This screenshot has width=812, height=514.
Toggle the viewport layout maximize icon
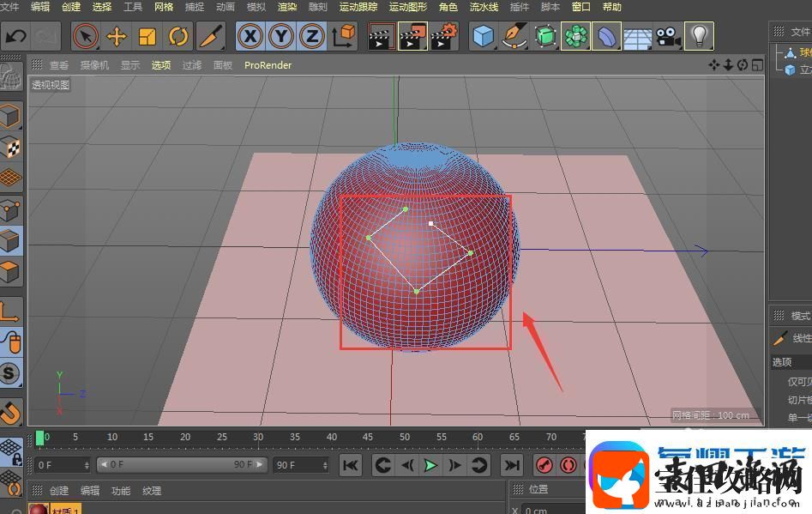tap(757, 64)
